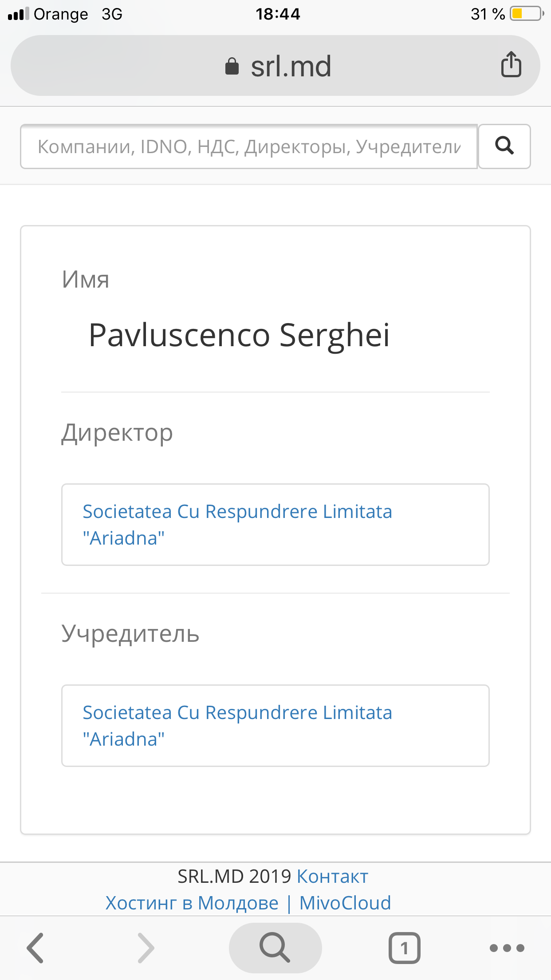Focus the company search input field
The image size is (551, 980).
[248, 146]
